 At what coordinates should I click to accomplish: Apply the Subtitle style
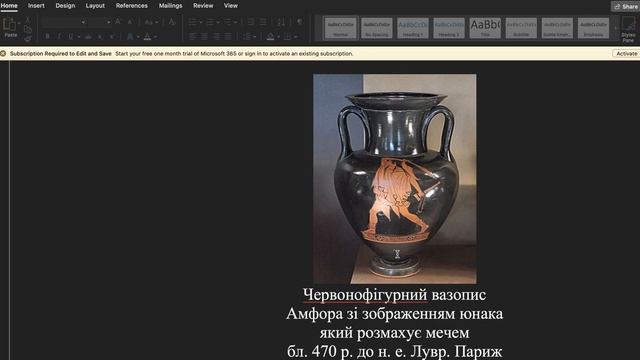point(521,28)
